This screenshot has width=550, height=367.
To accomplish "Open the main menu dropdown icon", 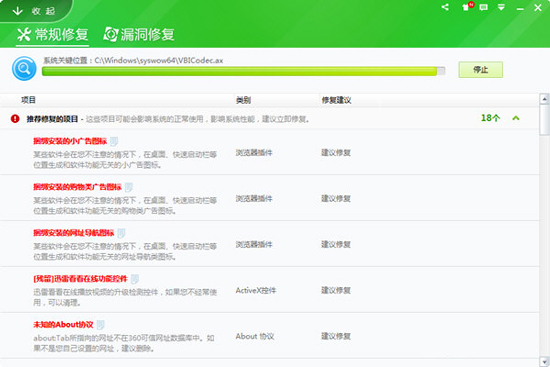I will tap(501, 7).
